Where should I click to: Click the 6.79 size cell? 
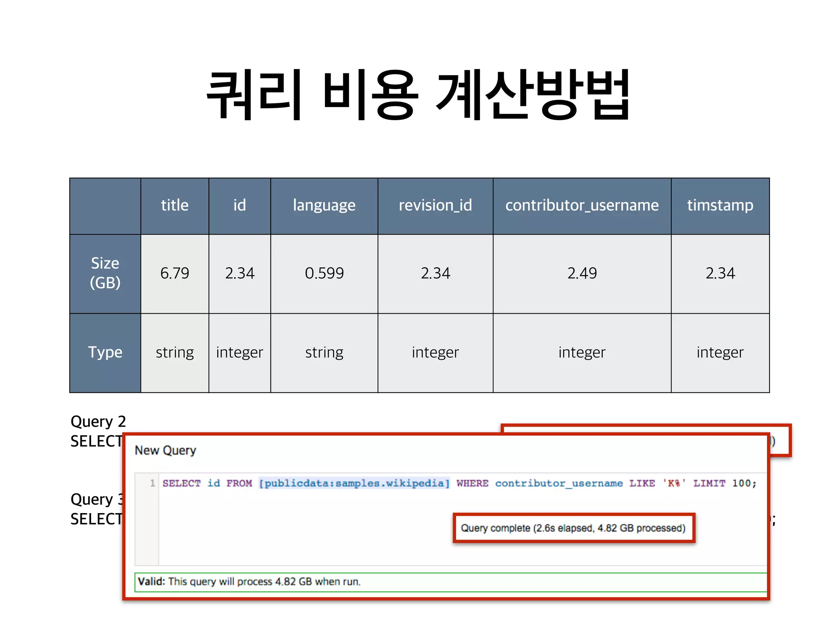(175, 274)
